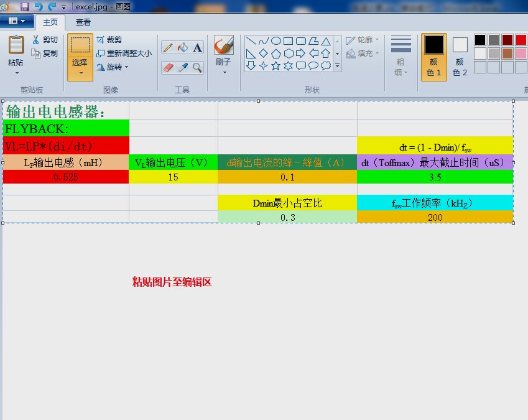This screenshot has height=420, width=528.
Task: Select the Rectangle shape
Action: coord(288,41)
